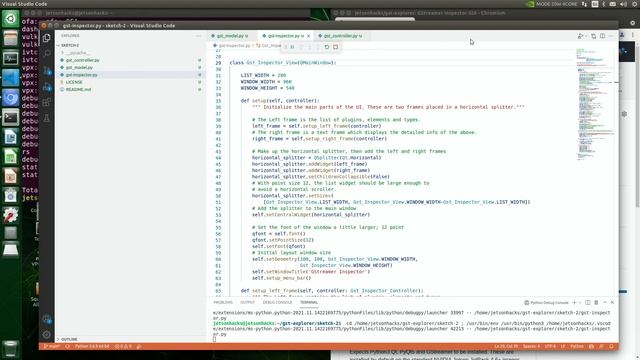Kill terminal with the trash icon
Image resolution: width=640 pixels, height=360 pixels.
[x=596, y=302]
